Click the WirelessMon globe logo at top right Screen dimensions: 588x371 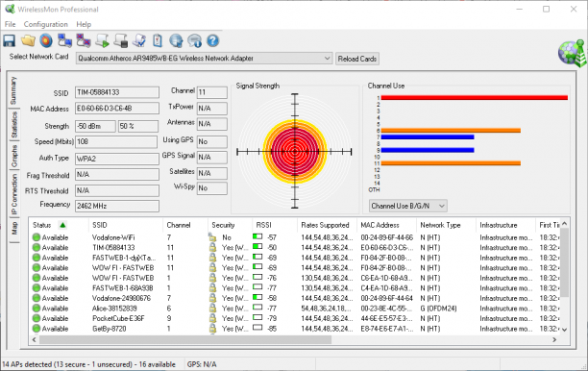(572, 53)
